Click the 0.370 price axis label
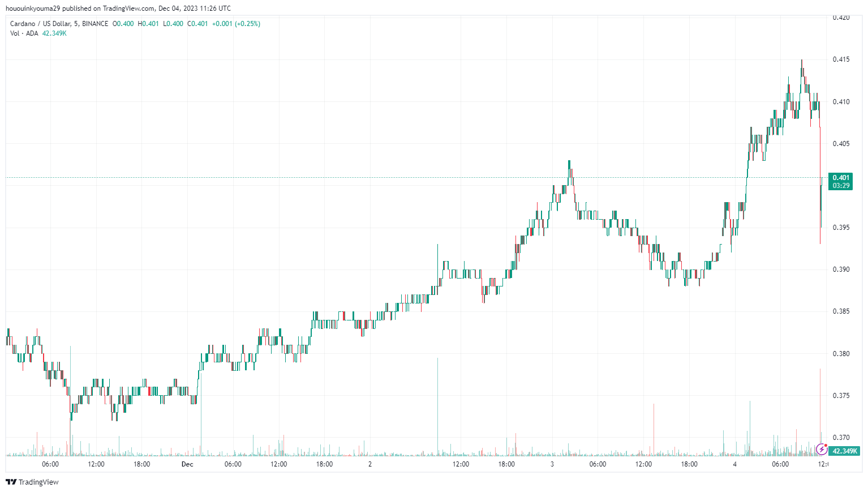Image resolution: width=868 pixels, height=492 pixels. pyautogui.click(x=841, y=438)
